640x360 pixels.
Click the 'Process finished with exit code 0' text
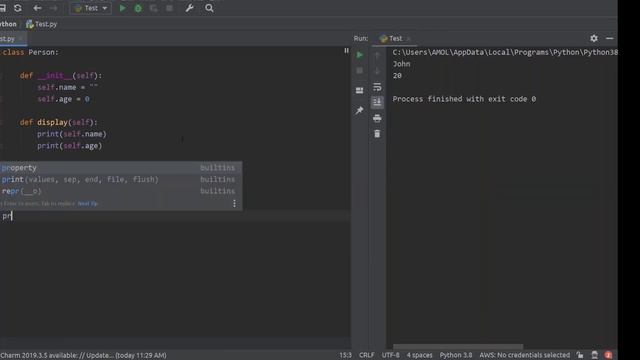tap(464, 99)
